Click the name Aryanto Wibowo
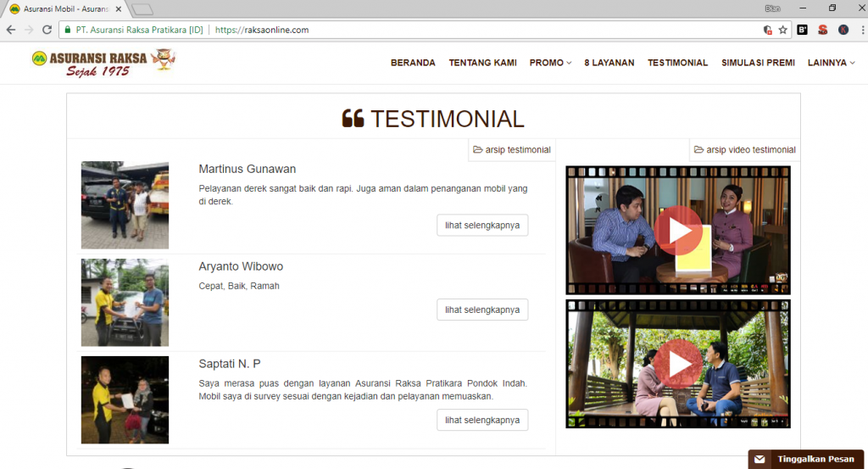 241,266
